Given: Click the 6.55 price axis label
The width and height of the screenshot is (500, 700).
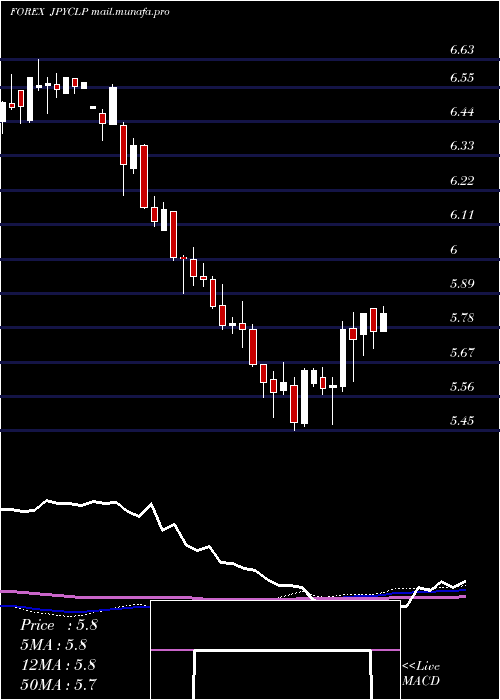Looking at the screenshot, I should [461, 78].
